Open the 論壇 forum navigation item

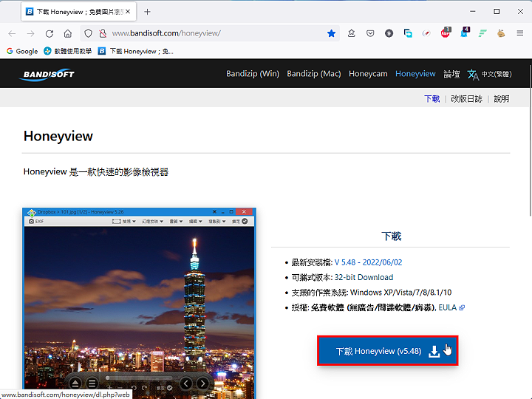(451, 74)
